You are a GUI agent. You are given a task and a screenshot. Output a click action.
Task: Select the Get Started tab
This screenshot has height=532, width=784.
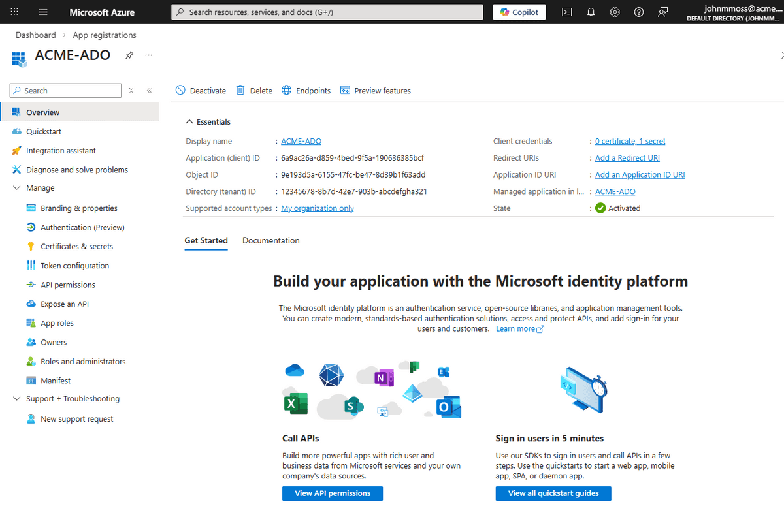tap(206, 240)
